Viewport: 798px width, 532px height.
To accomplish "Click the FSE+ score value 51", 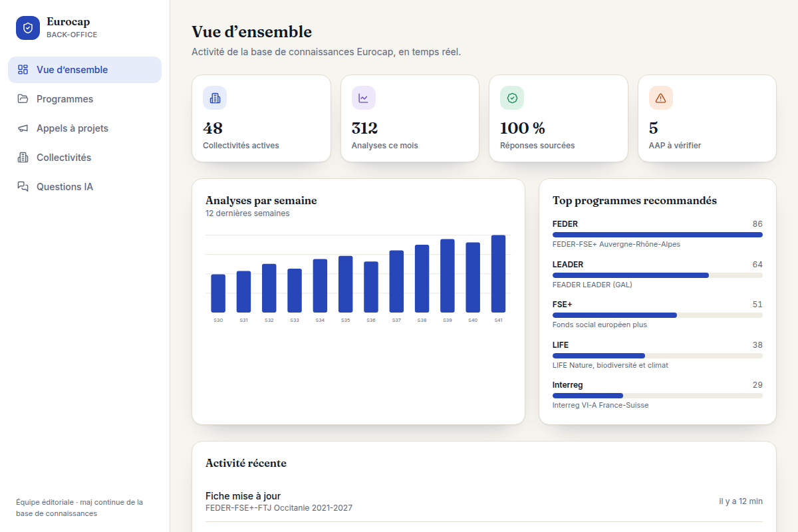I will click(757, 305).
